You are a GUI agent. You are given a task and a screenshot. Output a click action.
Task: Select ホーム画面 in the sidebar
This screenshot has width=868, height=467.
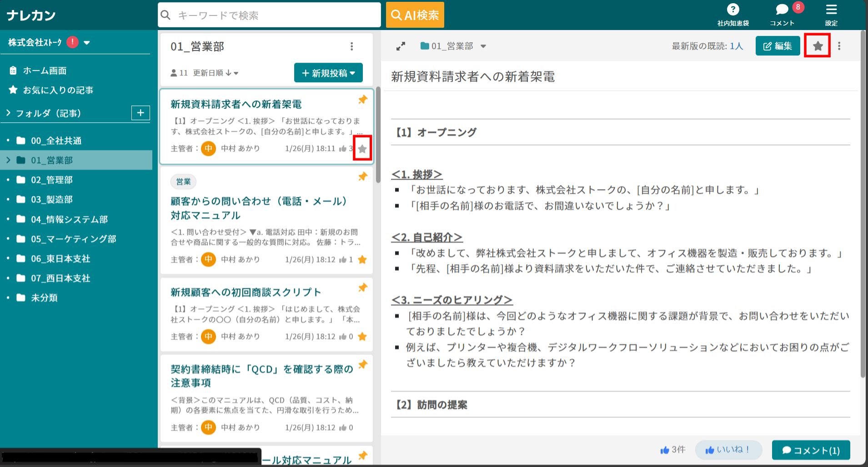pyautogui.click(x=45, y=70)
